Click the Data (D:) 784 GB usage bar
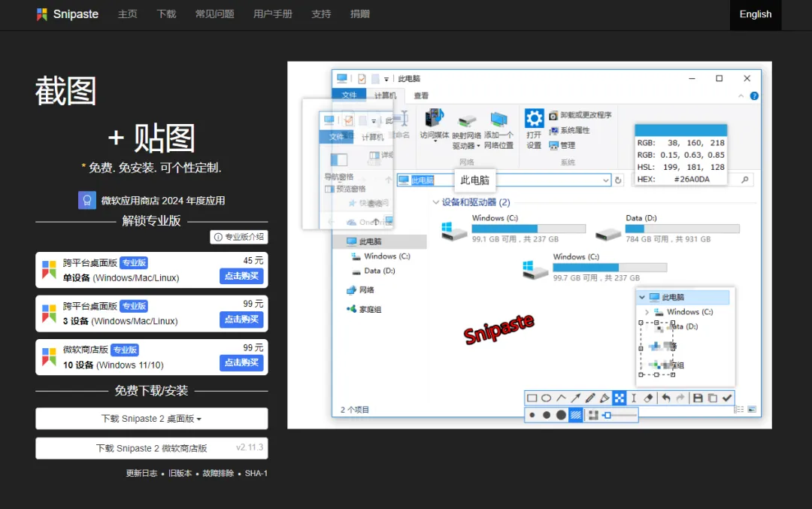 point(682,229)
